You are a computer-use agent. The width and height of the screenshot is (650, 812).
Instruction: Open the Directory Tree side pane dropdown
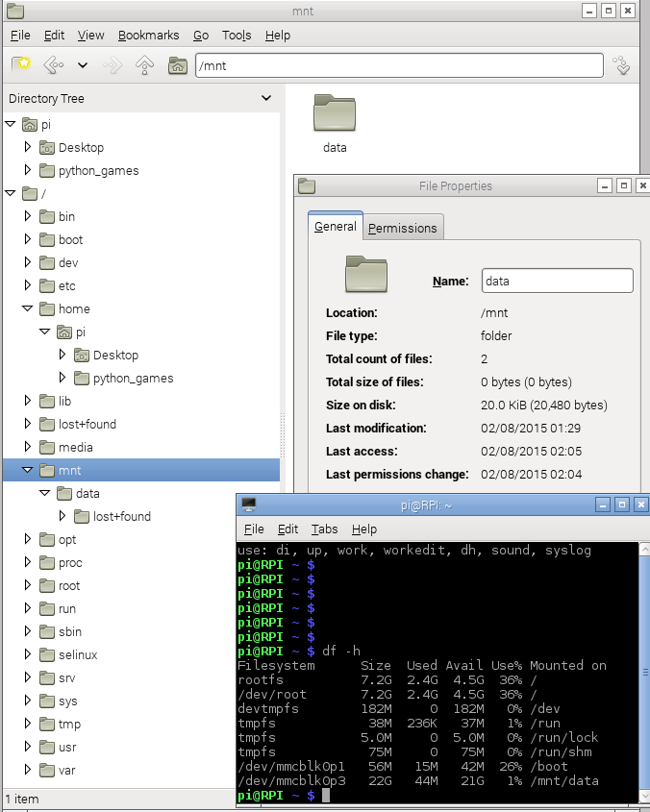click(x=266, y=98)
